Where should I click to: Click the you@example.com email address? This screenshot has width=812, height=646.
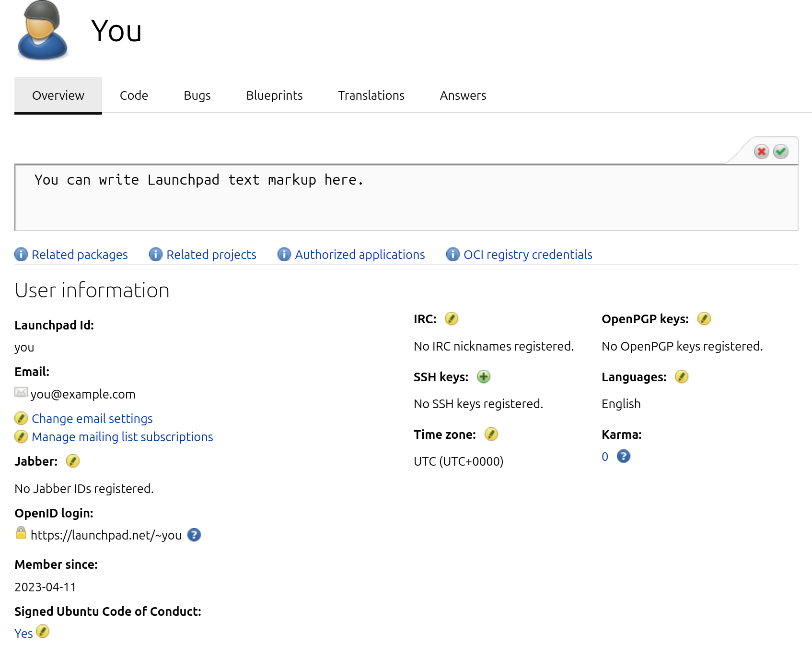(83, 394)
